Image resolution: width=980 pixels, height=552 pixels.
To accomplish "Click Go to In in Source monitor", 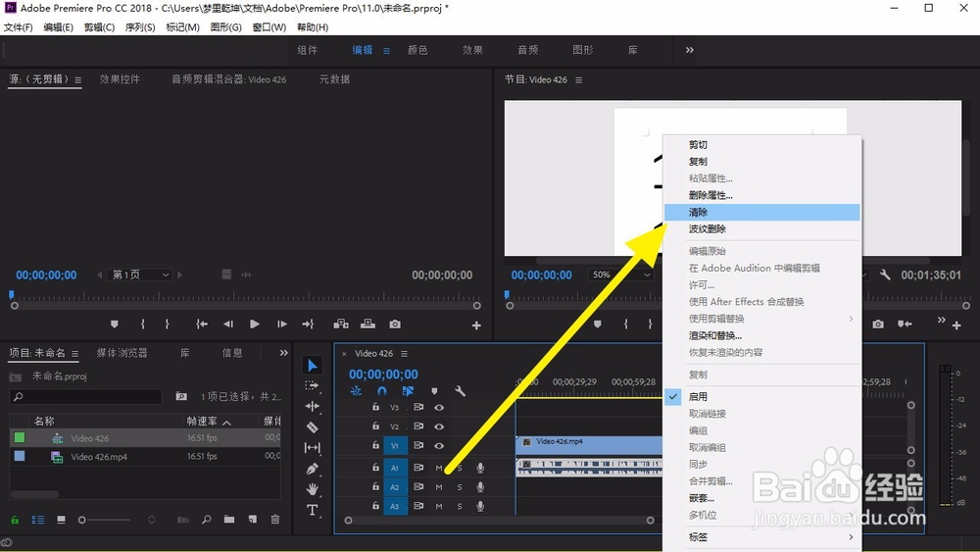I will click(201, 324).
